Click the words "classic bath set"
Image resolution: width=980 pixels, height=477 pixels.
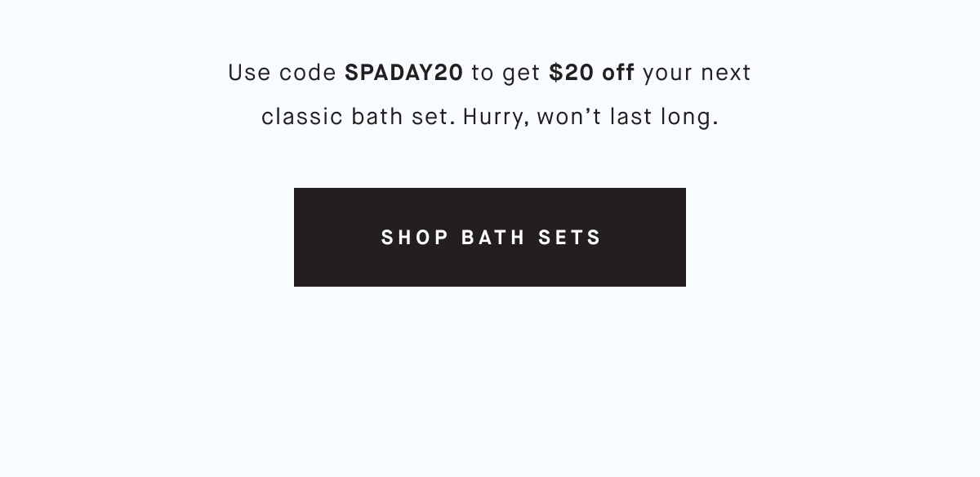354,118
